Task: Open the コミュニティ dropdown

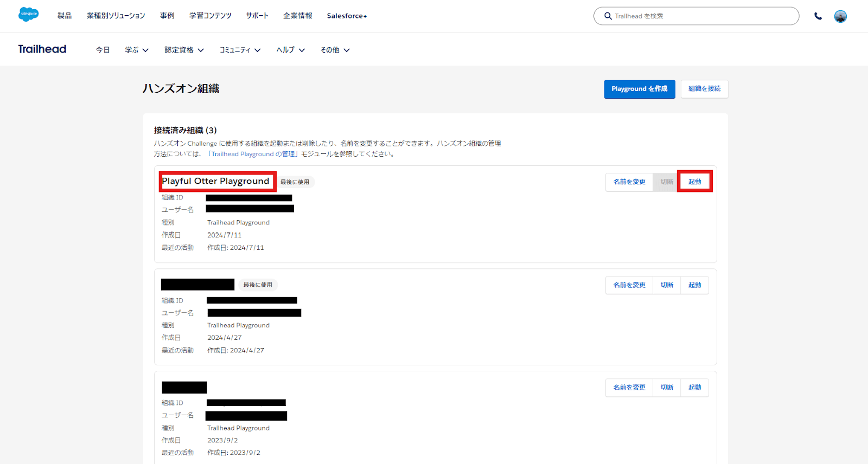Action: (240, 50)
